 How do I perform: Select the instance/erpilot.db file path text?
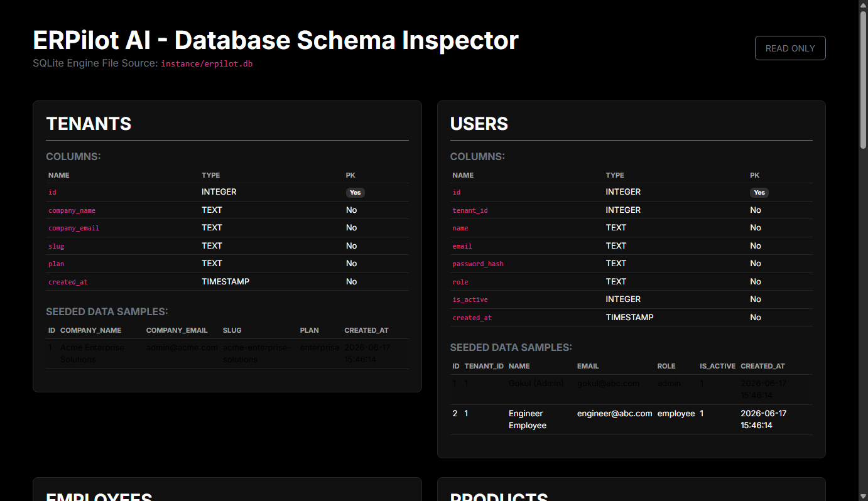coord(207,64)
